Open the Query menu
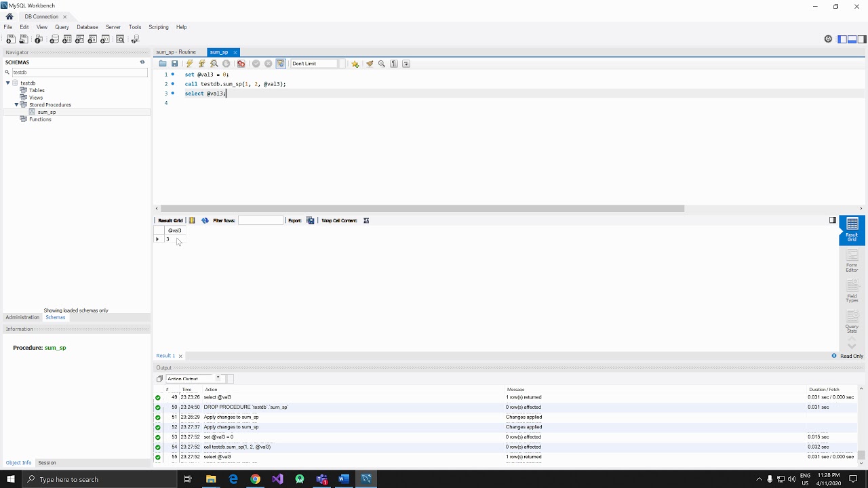The image size is (868, 488). click(62, 27)
